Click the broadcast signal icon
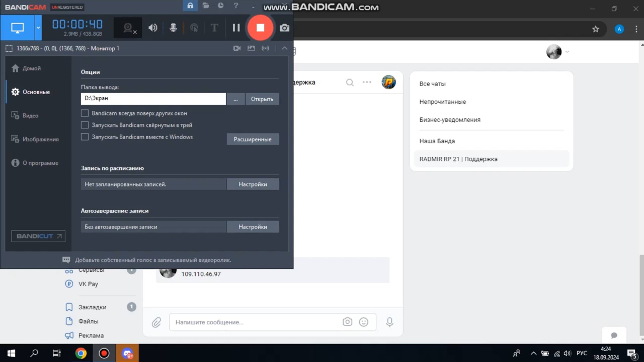The height and width of the screenshot is (362, 644). (265, 48)
